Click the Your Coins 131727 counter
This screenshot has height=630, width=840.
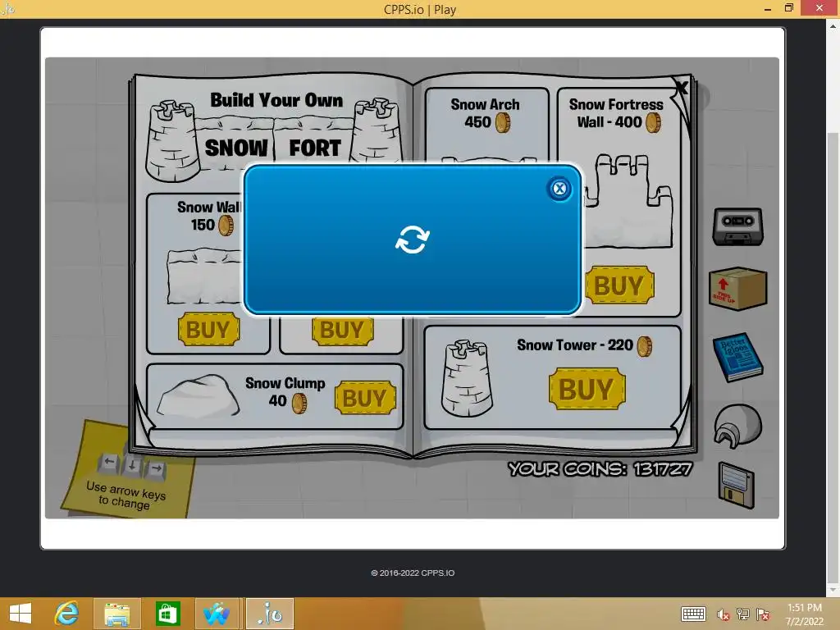pyautogui.click(x=600, y=468)
